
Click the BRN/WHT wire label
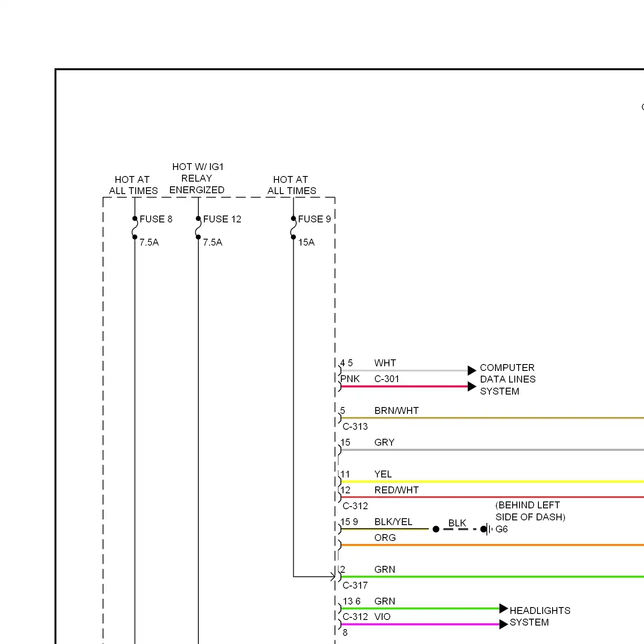(396, 410)
